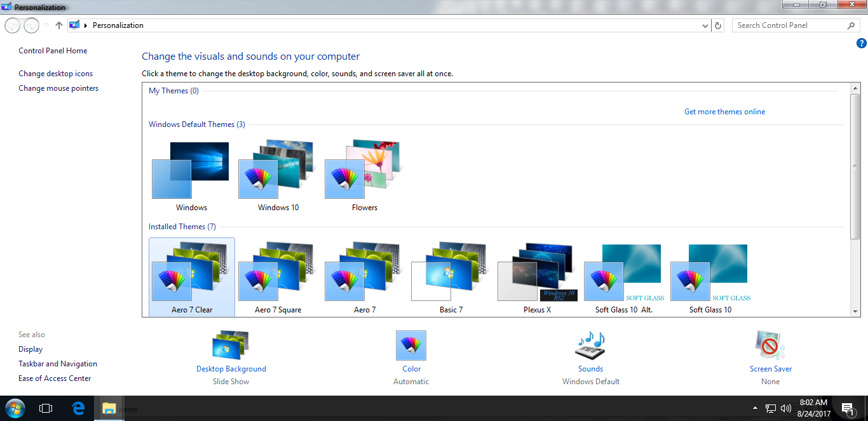Go to Control Panel Home
Viewport: 868px width, 421px height.
[x=53, y=51]
